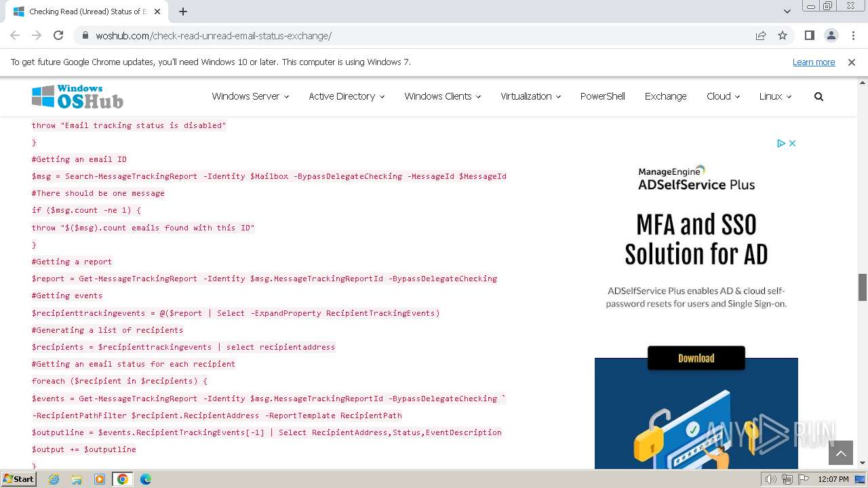Open the Chrome profile avatar
Viewport: 868px width, 488px height.
[831, 36]
